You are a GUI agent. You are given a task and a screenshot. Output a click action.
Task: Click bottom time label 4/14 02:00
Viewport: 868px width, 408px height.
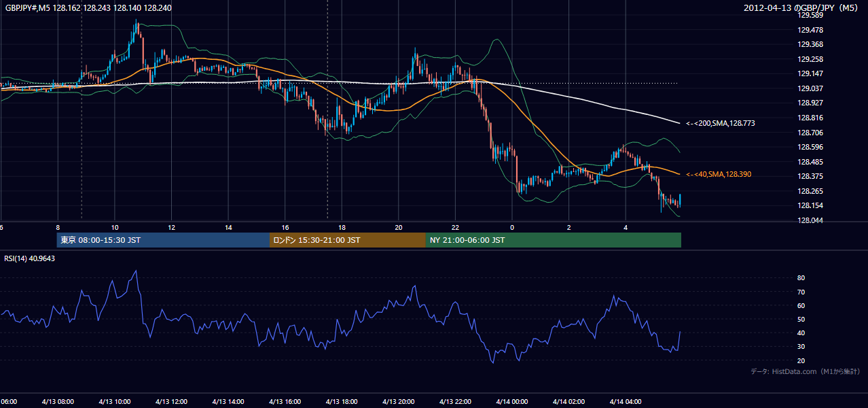[x=569, y=402]
